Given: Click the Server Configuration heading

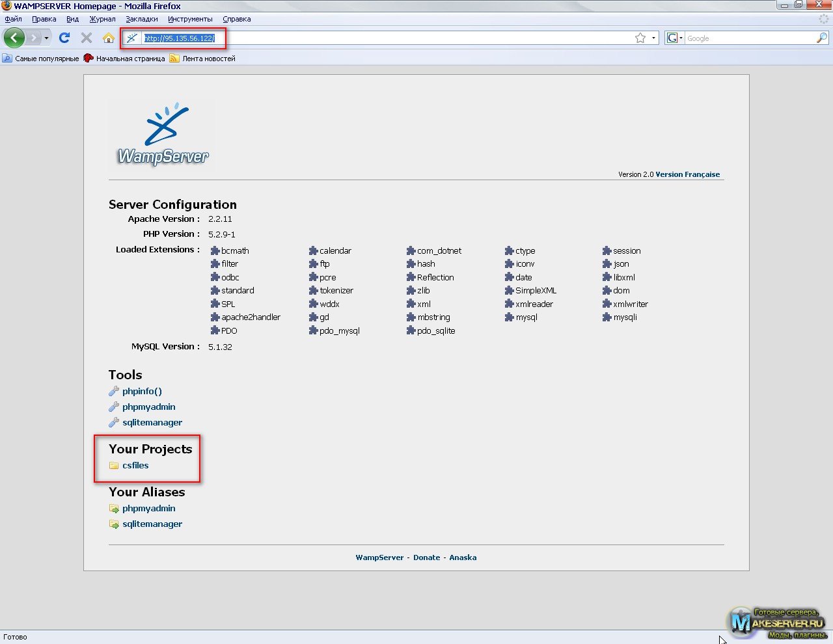Looking at the screenshot, I should (172, 204).
